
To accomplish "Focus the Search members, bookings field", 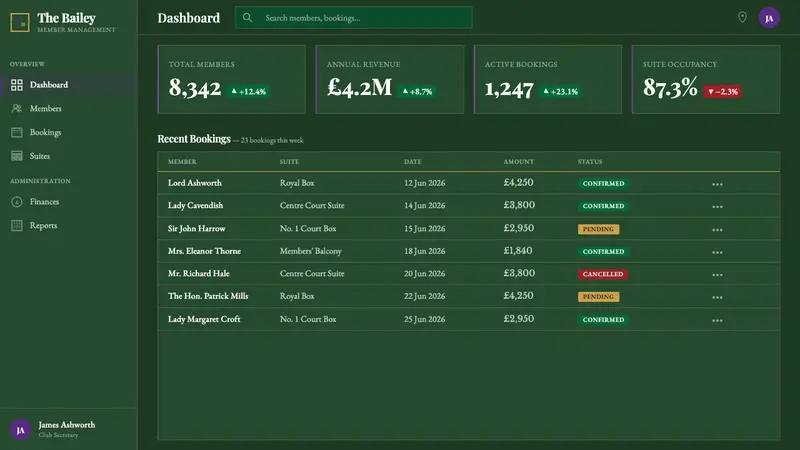I will pos(354,18).
